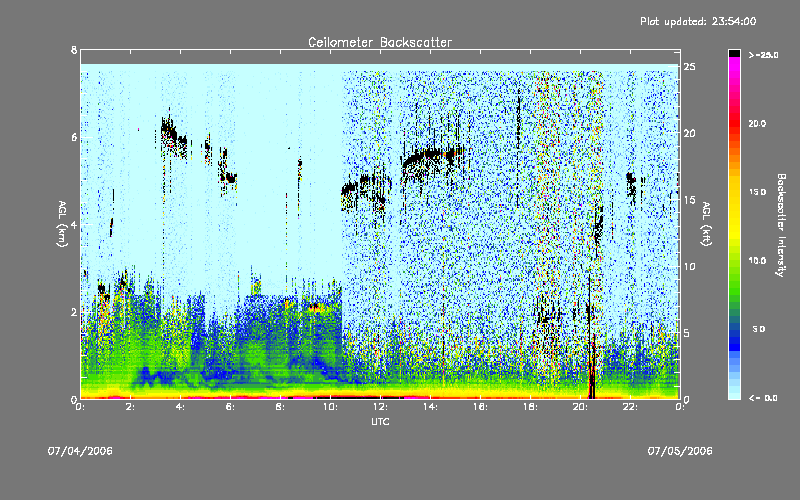Click the '>-25.0' colorbar top value

click(763, 55)
